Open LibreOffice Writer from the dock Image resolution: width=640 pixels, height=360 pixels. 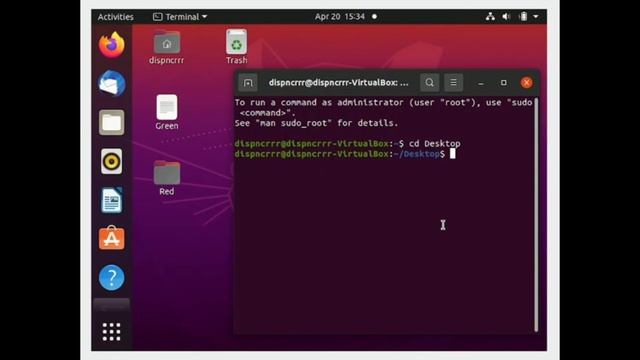tap(111, 200)
